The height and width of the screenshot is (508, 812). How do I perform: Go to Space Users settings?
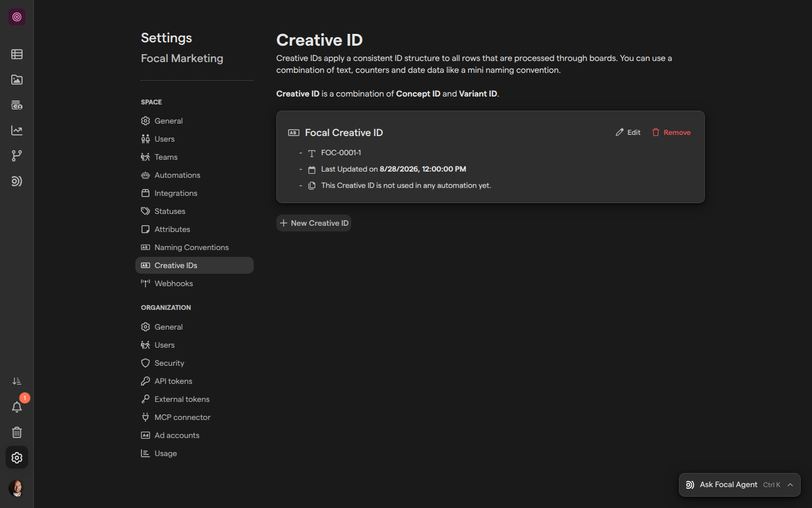click(x=195, y=139)
